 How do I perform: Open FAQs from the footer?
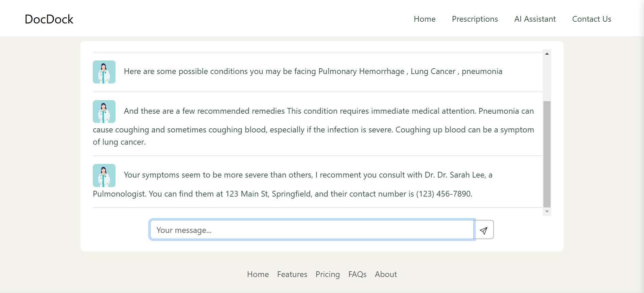tap(357, 274)
